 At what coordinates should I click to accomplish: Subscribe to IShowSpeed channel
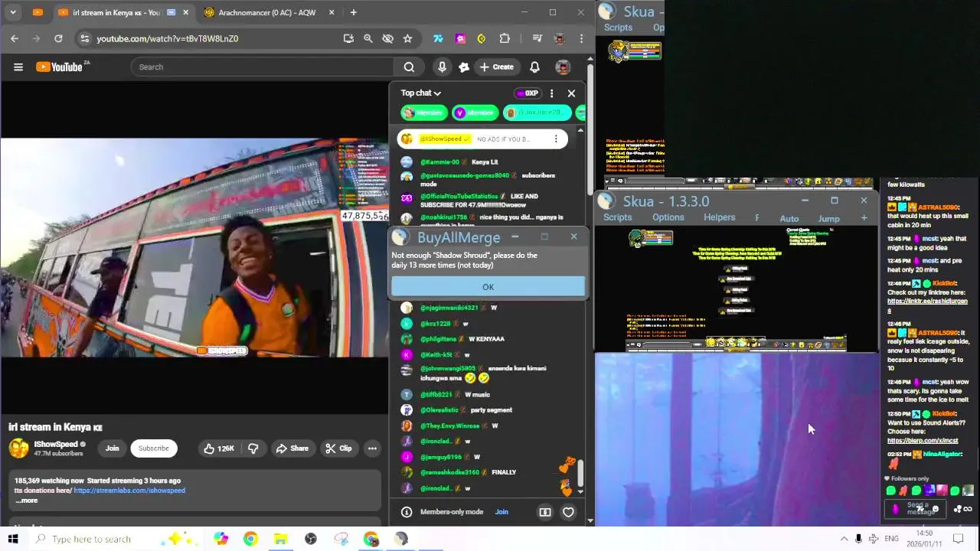[x=153, y=448]
